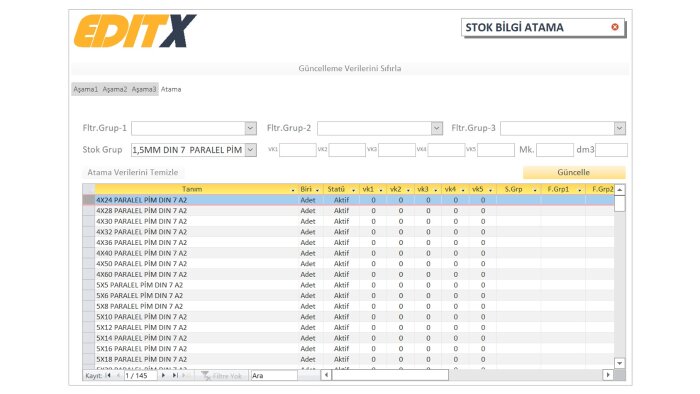Open the Aşama2 tab
Viewport: 700px width, 394px height.
[115, 89]
